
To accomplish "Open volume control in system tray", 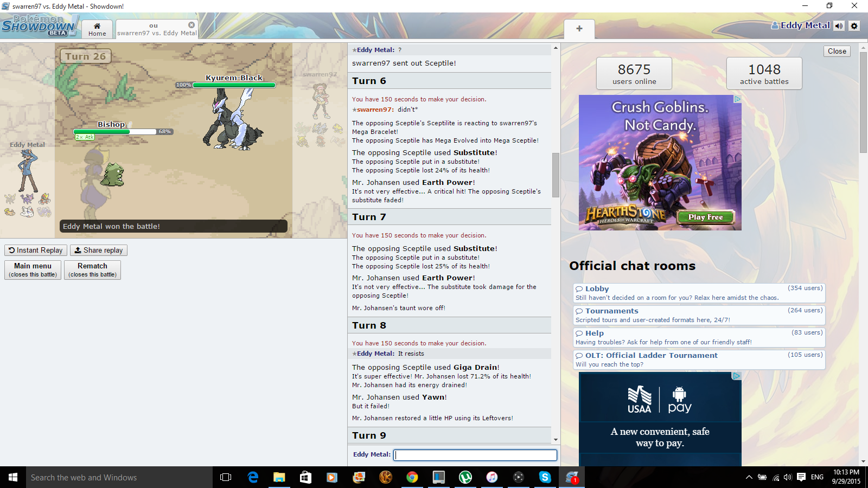I will [x=788, y=477].
